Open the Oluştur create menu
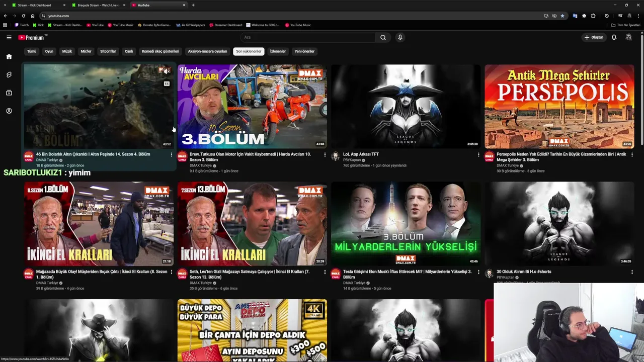Image resolution: width=644 pixels, height=362 pixels. [x=594, y=37]
